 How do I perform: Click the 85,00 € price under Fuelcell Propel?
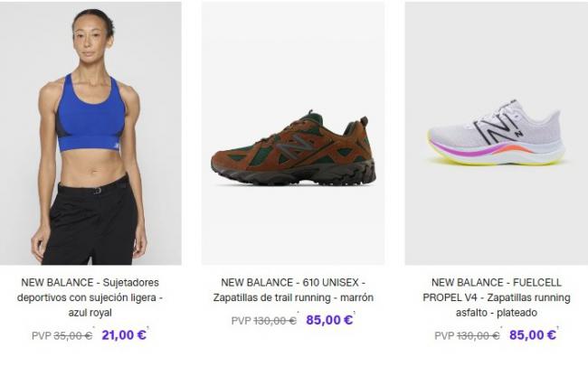(x=533, y=334)
